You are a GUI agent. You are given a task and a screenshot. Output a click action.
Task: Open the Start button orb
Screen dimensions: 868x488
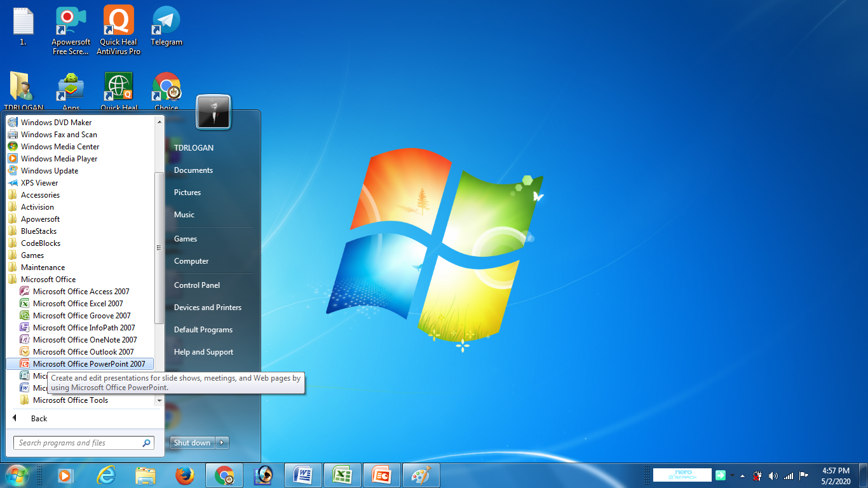click(17, 475)
